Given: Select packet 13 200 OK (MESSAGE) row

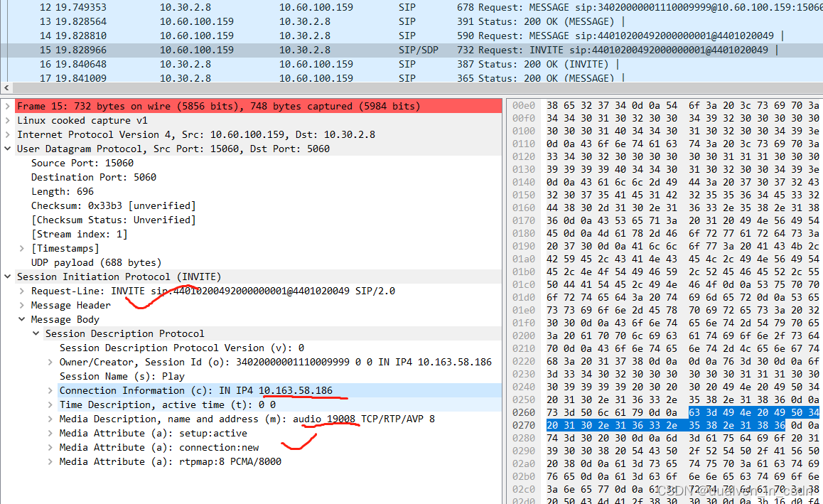Looking at the screenshot, I should pyautogui.click(x=411, y=21).
